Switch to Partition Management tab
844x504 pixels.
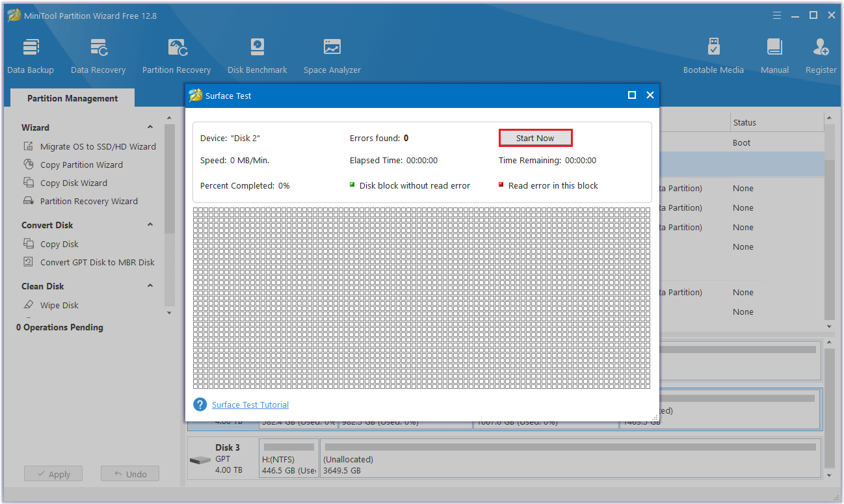coord(73,98)
